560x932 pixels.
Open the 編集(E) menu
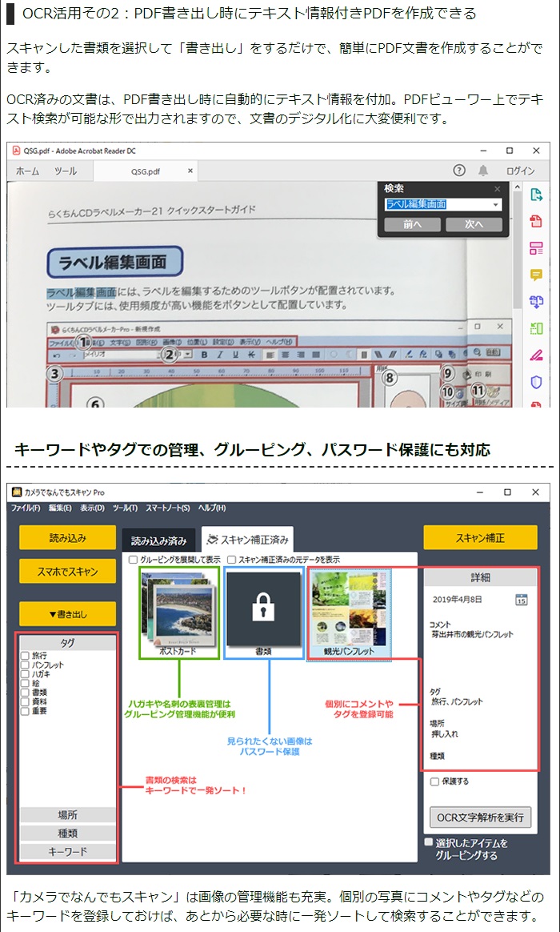[59, 508]
